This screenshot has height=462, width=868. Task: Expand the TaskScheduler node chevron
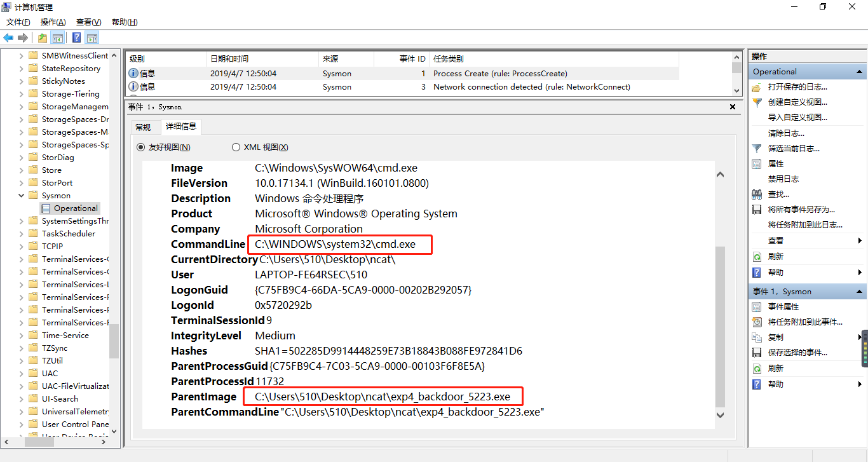point(21,234)
